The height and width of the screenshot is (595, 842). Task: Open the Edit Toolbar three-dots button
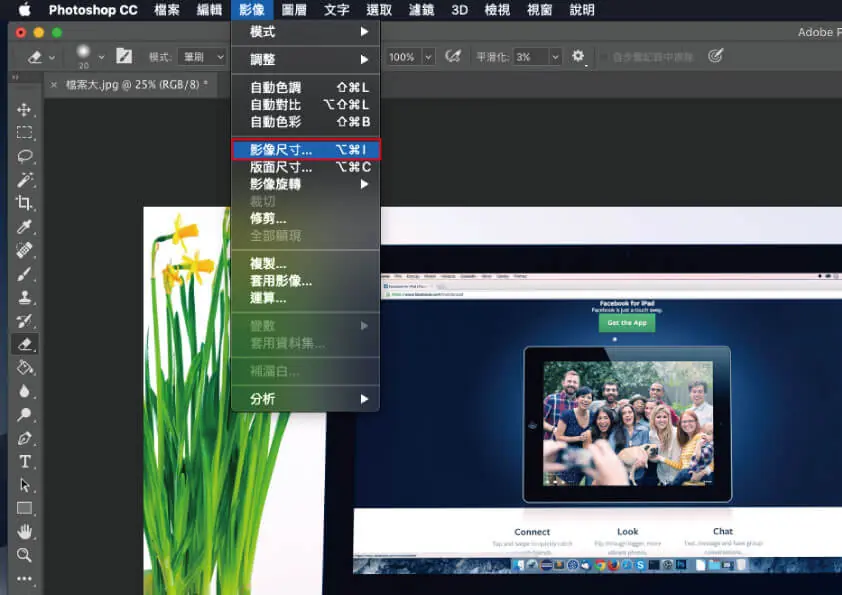point(24,578)
